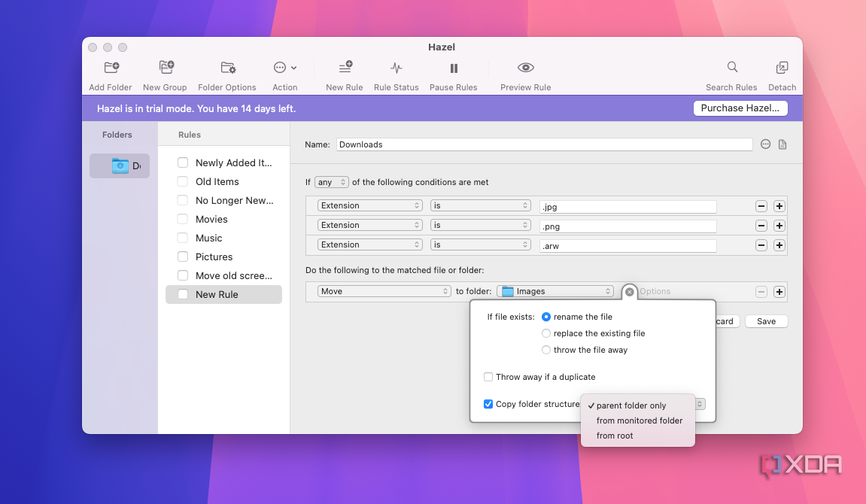Close the options popover with X icon

coord(630,291)
